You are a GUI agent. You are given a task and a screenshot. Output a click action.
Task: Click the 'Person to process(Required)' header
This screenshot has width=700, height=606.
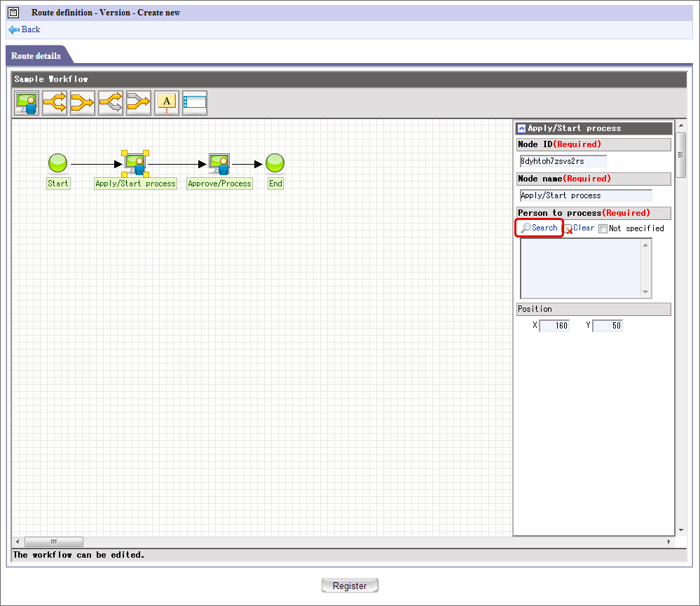593,213
